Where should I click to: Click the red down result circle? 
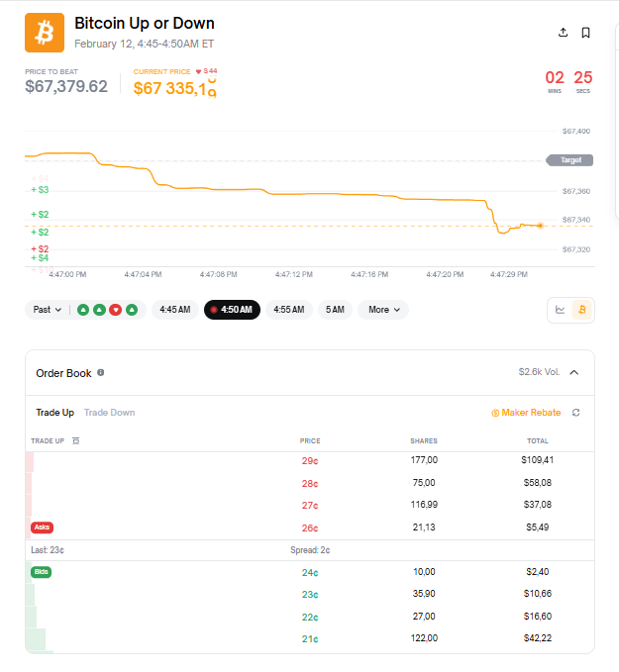click(116, 310)
